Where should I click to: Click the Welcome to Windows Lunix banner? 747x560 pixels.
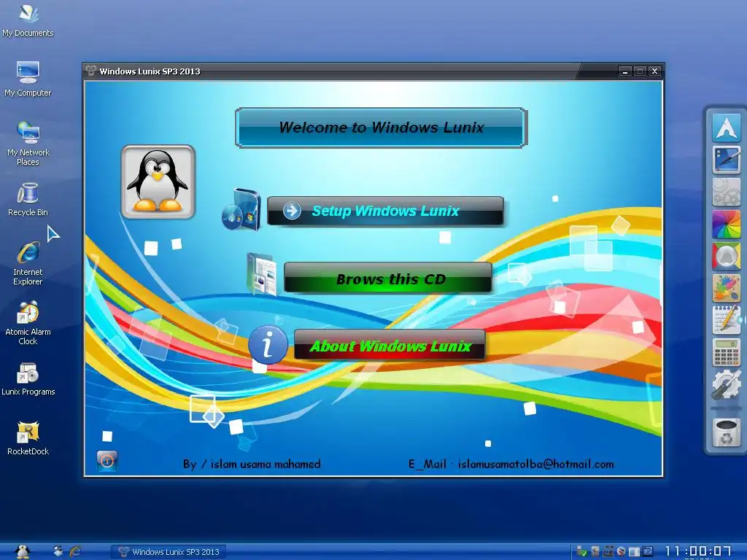point(381,127)
